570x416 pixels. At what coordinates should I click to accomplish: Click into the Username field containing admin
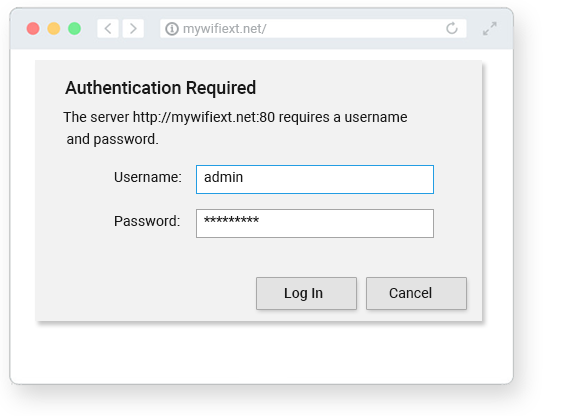click(x=315, y=179)
